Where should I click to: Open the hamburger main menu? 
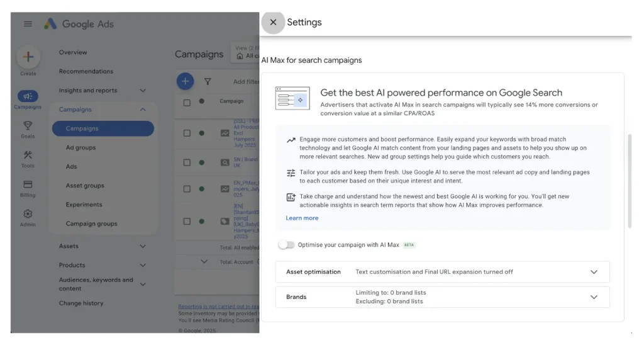(x=28, y=24)
